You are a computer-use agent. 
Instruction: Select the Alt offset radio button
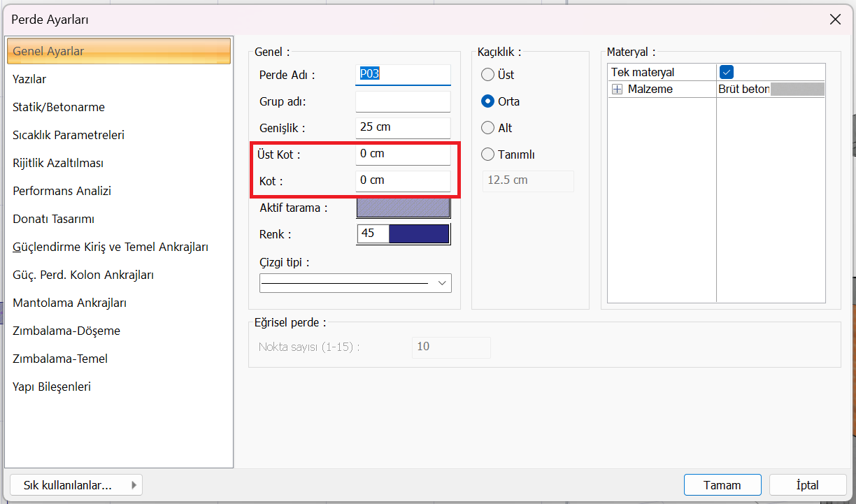(x=487, y=128)
